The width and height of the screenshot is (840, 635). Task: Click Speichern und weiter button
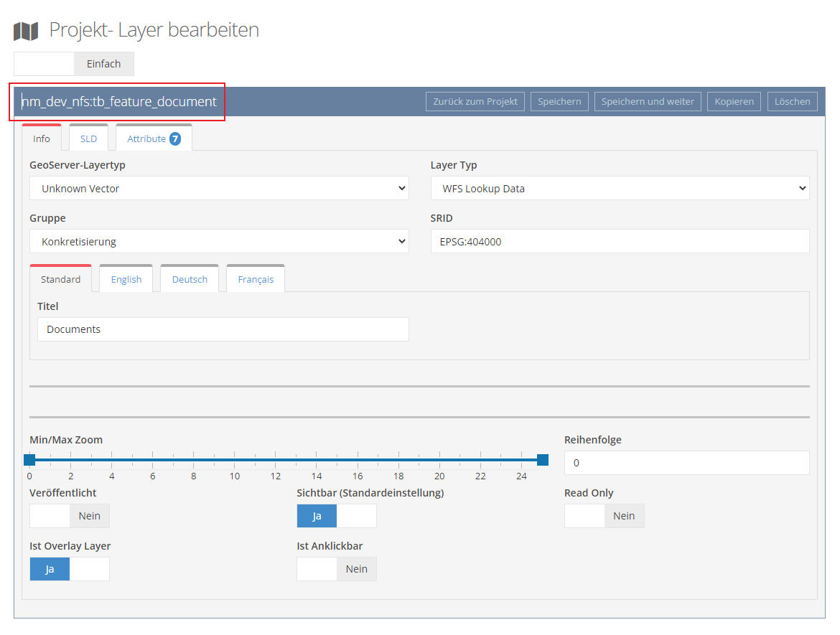pyautogui.click(x=648, y=102)
